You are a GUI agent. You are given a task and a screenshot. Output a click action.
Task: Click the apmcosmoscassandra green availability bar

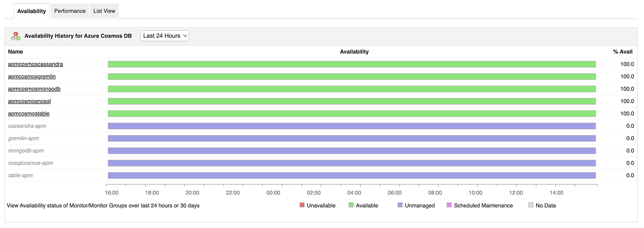point(352,64)
